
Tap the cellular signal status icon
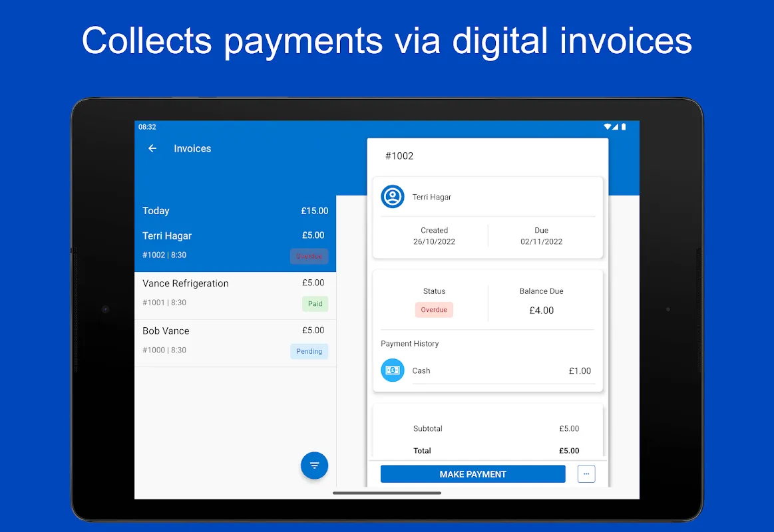[x=616, y=126]
